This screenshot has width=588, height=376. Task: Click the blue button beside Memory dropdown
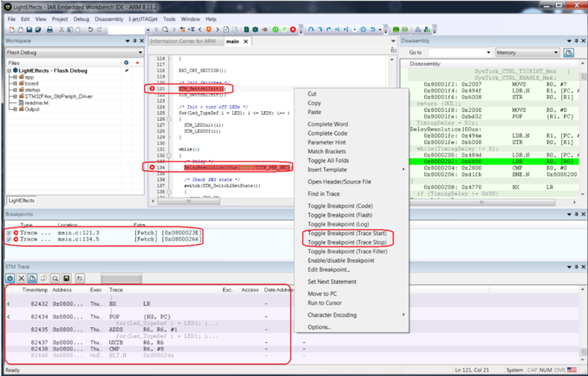(568, 52)
